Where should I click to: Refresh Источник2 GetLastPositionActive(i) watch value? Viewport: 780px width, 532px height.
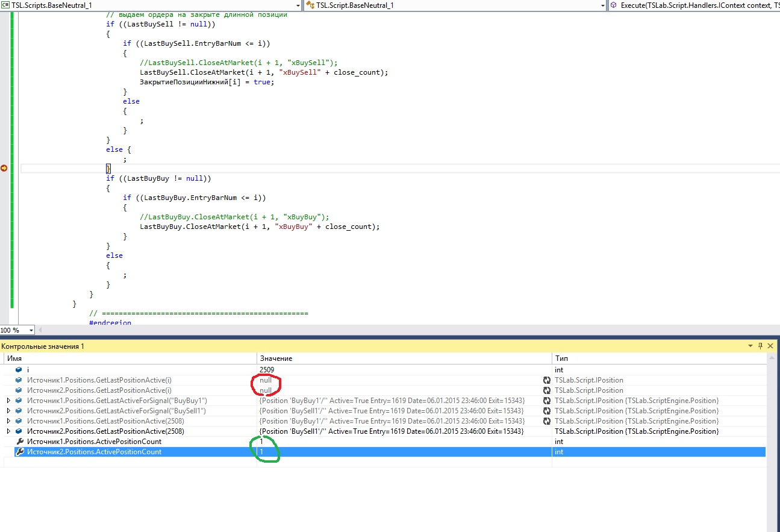click(x=547, y=390)
